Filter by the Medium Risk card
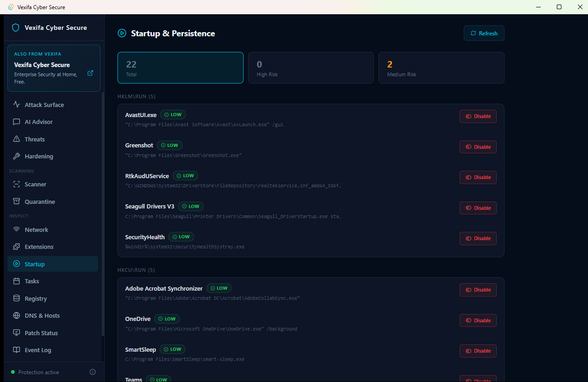588x382 pixels. (441, 67)
